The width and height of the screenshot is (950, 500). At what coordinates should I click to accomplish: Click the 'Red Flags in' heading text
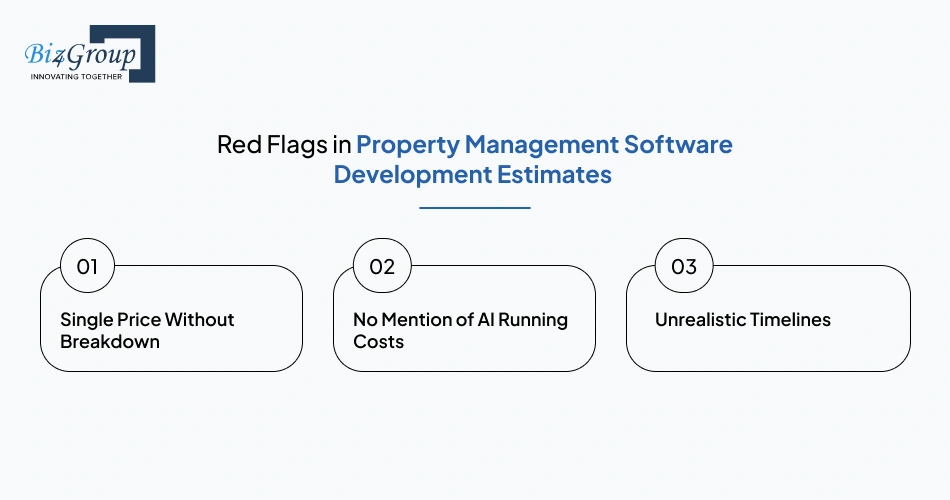point(284,145)
